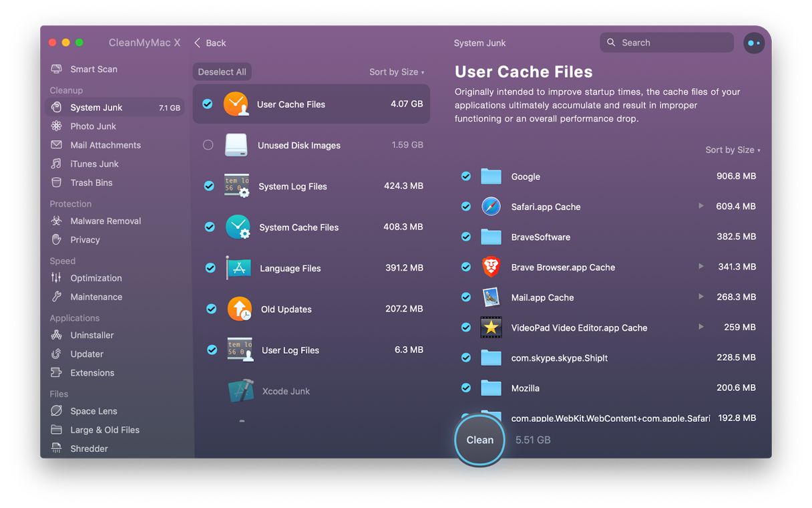This screenshot has height=508, width=812.
Task: Click Deselect All button
Action: [222, 72]
